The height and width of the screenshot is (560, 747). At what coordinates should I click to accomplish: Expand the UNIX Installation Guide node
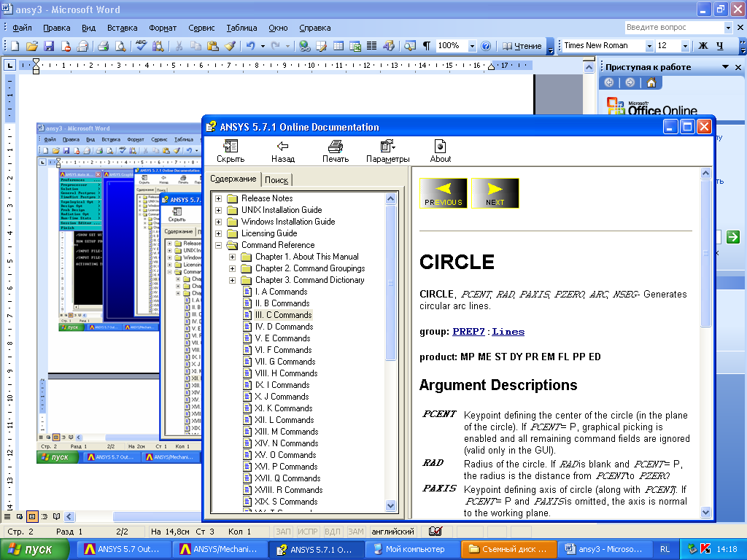[219, 210]
